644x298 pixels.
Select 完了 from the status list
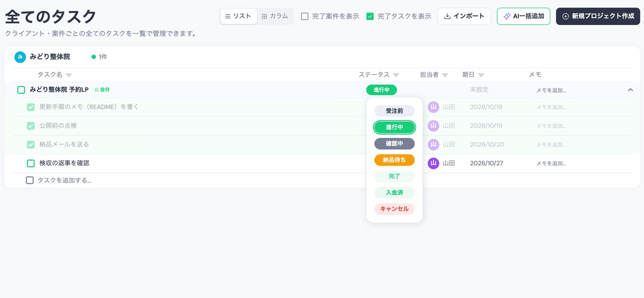pyautogui.click(x=394, y=176)
